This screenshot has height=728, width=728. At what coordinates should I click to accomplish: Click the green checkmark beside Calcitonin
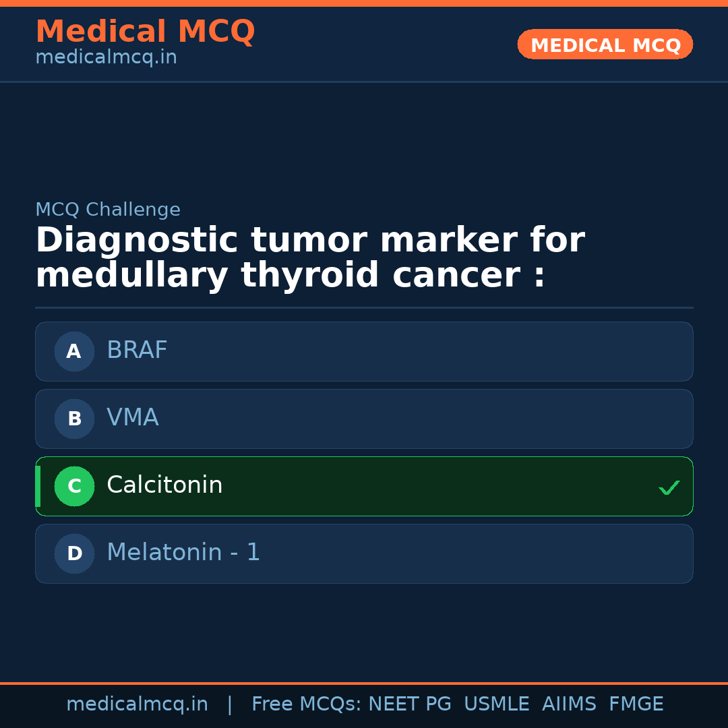coord(669,487)
